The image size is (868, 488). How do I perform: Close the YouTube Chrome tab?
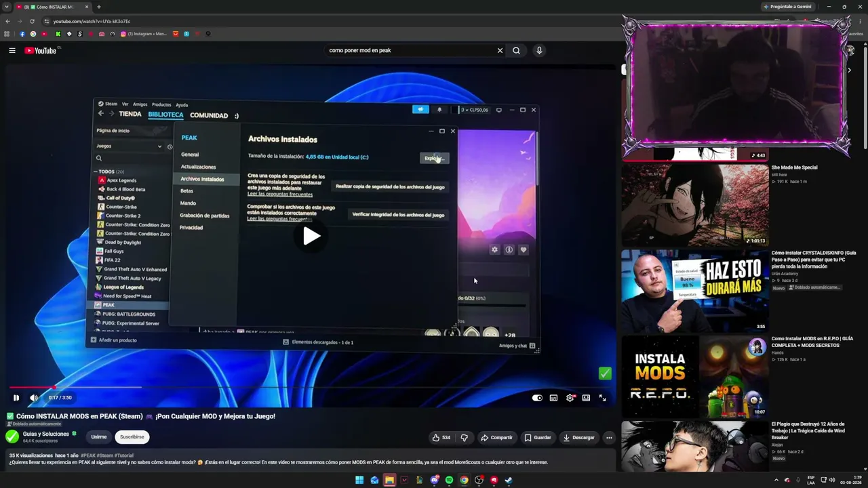coord(87,7)
